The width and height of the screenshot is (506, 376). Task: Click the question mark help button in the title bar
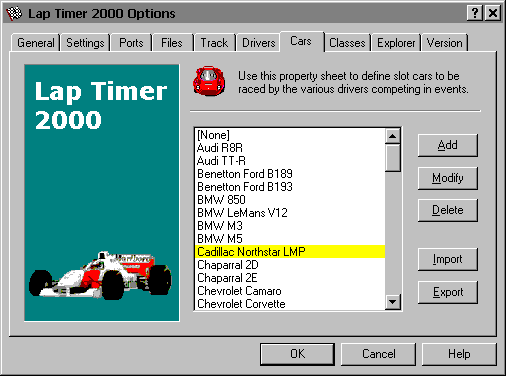point(475,13)
